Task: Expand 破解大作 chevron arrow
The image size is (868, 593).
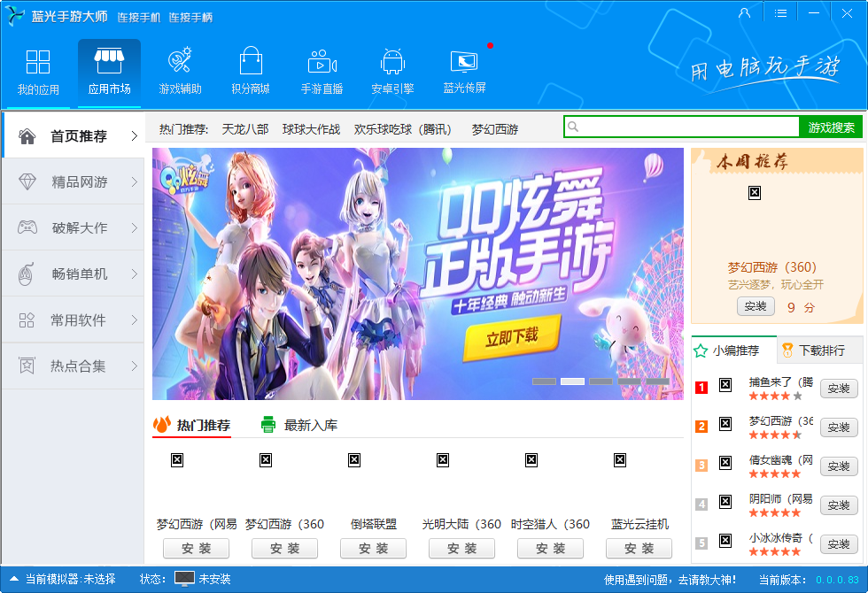Action: pos(134,227)
